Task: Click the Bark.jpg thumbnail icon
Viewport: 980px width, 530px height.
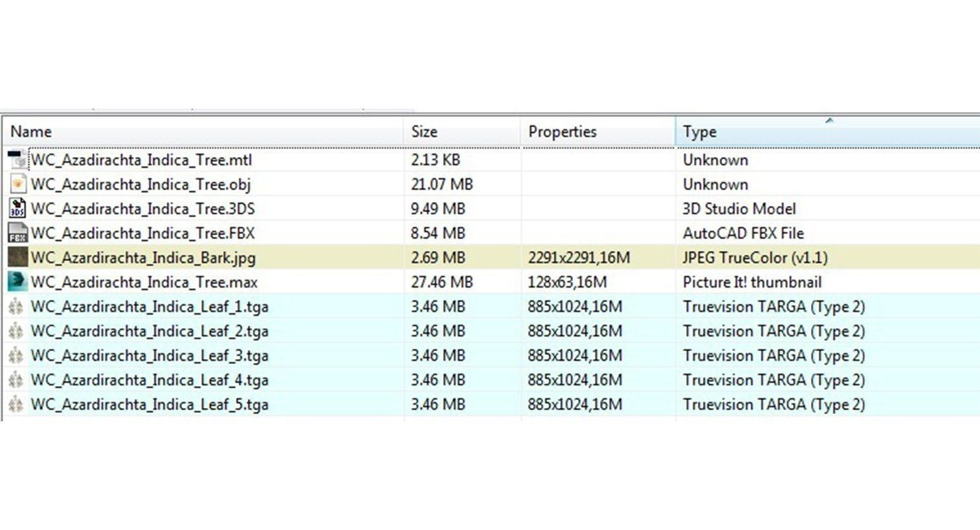Action: 18,258
